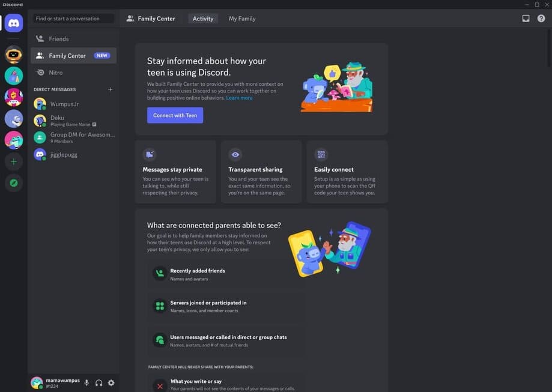Create DM using plus icon
The width and height of the screenshot is (552, 392).
click(110, 89)
